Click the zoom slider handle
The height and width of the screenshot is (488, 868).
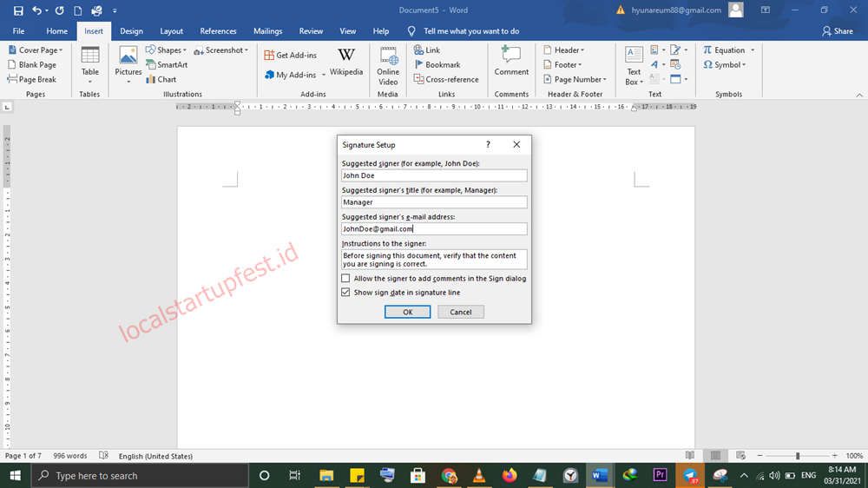tap(798, 455)
